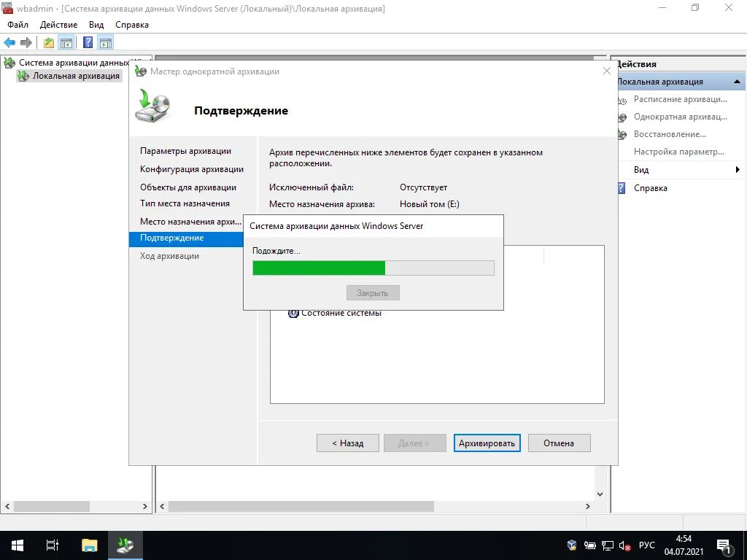Open the Вид menu
Screen dimensions: 747x560
coord(96,25)
